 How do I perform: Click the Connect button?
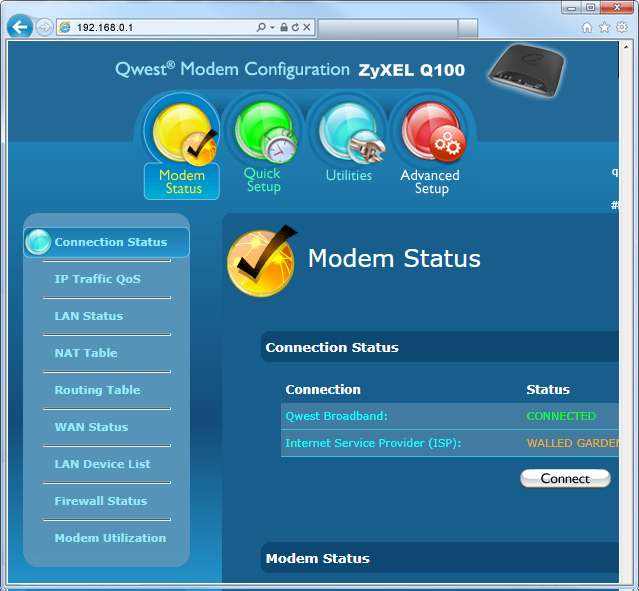coord(565,479)
